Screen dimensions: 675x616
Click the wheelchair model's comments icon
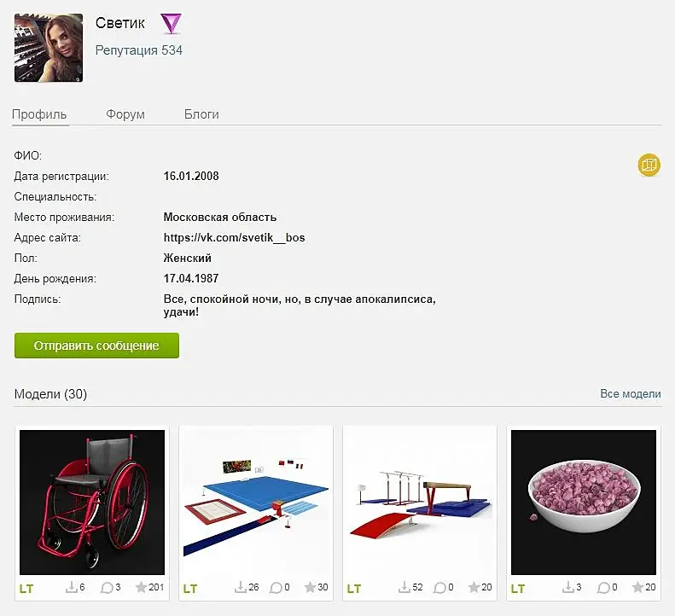click(x=107, y=588)
